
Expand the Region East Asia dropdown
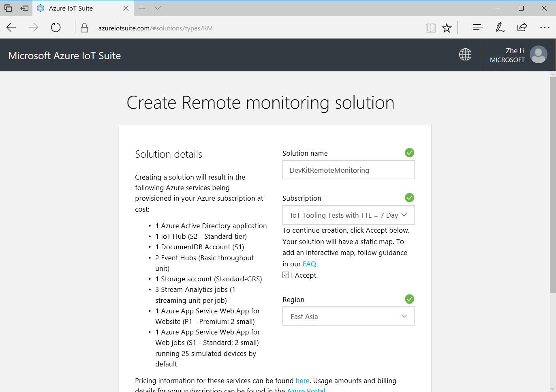(x=349, y=316)
